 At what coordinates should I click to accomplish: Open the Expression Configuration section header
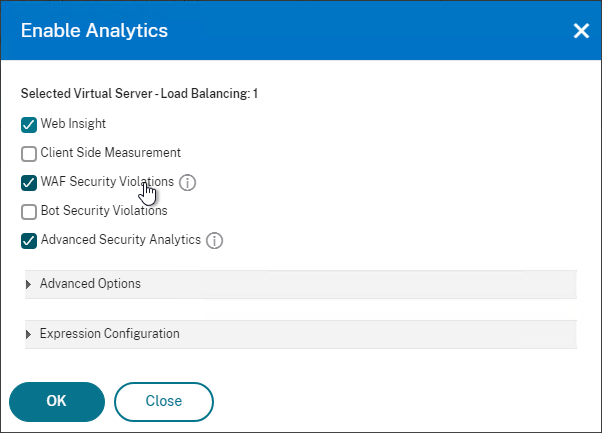[x=301, y=334]
